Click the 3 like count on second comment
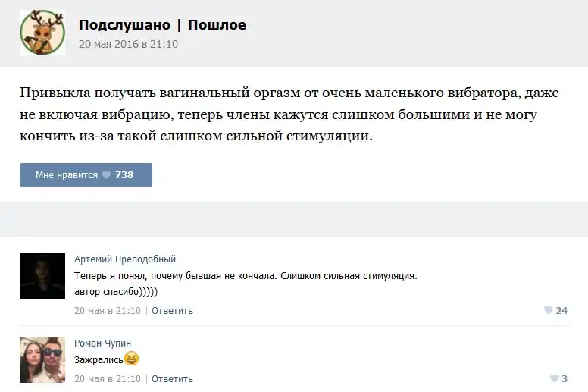The image size is (588, 392). (x=565, y=378)
